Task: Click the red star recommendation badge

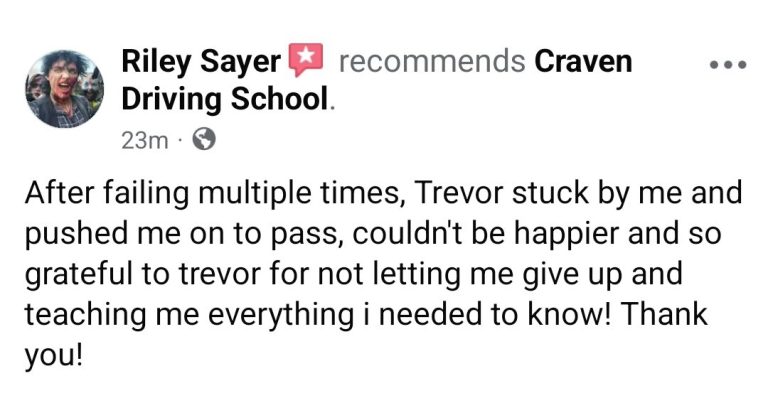Action: [306, 60]
